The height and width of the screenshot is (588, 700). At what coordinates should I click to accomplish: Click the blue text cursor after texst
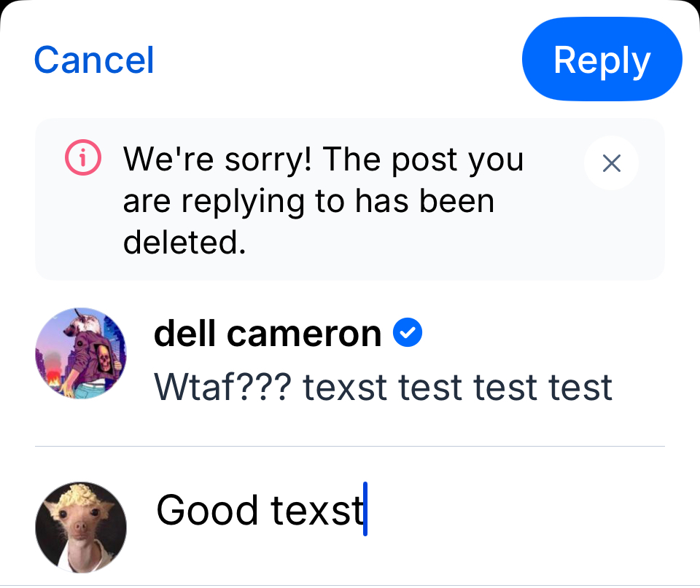point(365,510)
